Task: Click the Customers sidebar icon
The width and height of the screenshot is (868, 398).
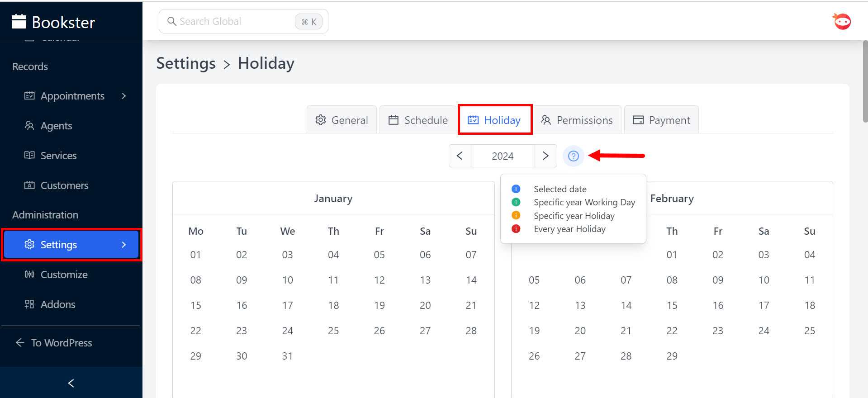Action: 29,185
